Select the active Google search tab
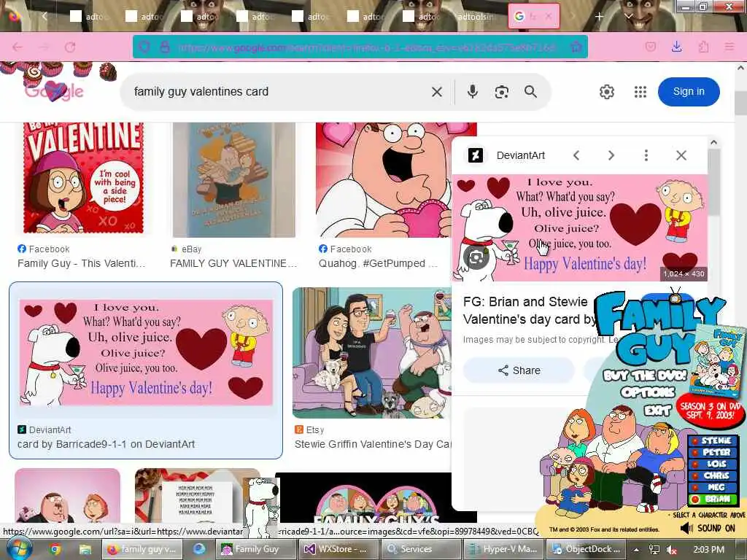The height and width of the screenshot is (560, 747). point(533,16)
